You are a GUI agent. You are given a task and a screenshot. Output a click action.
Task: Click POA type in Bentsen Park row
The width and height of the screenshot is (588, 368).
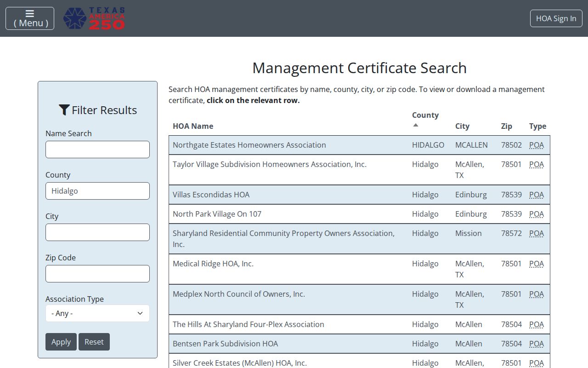click(537, 344)
